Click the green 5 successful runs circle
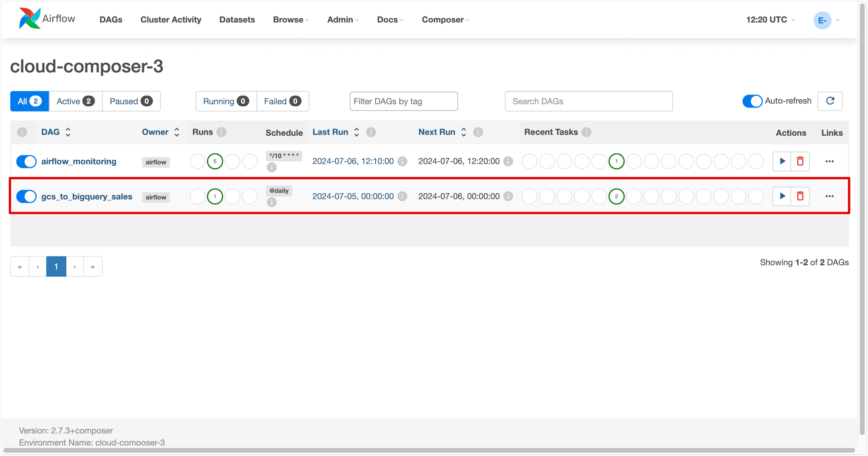 click(x=215, y=161)
